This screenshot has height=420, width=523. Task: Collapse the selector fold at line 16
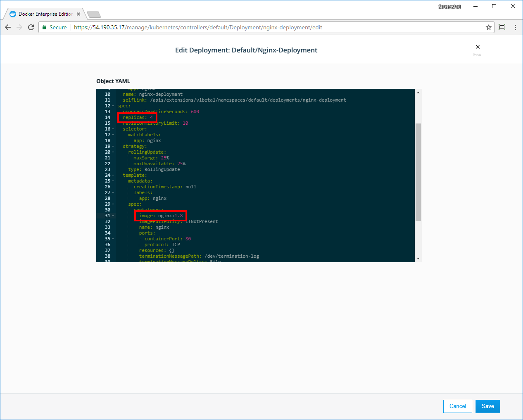click(x=113, y=129)
